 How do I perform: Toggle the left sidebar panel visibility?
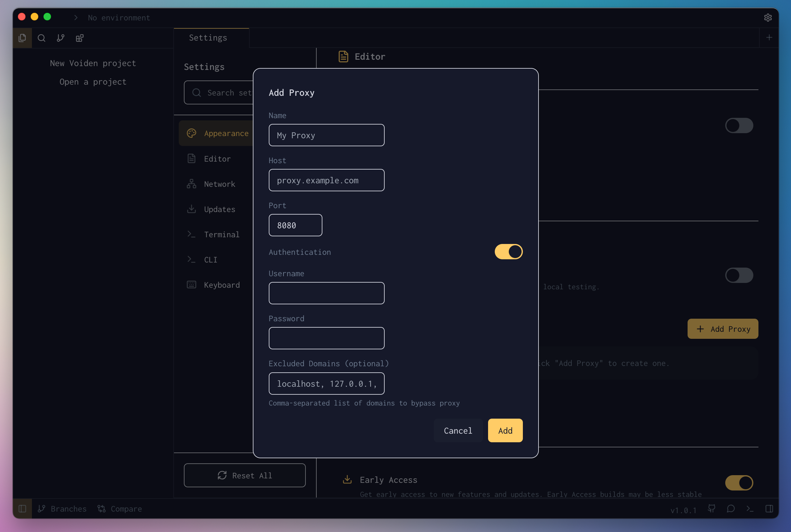point(22,509)
